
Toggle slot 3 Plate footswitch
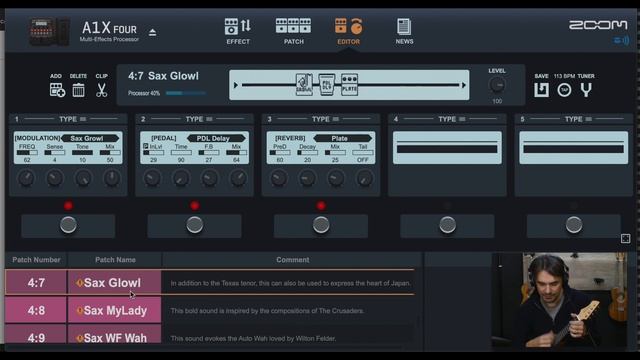tap(321, 225)
